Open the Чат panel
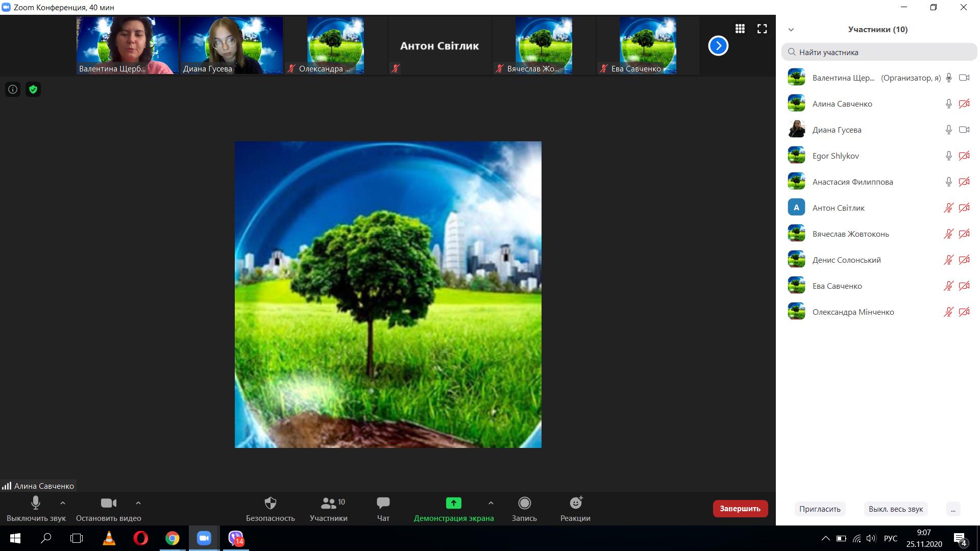 coord(382,508)
